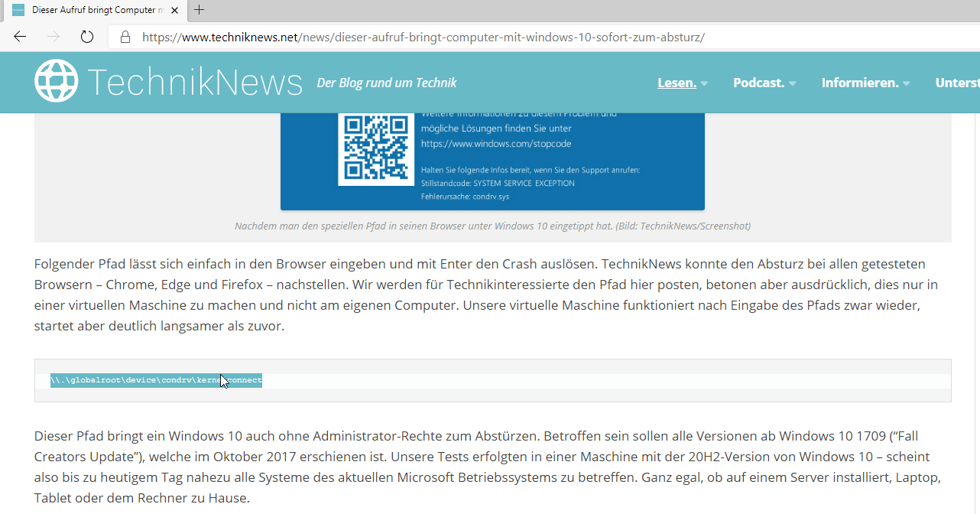The image size is (980, 514).
Task: Expand the dropdown arrow next to Informieren.
Action: 906,83
